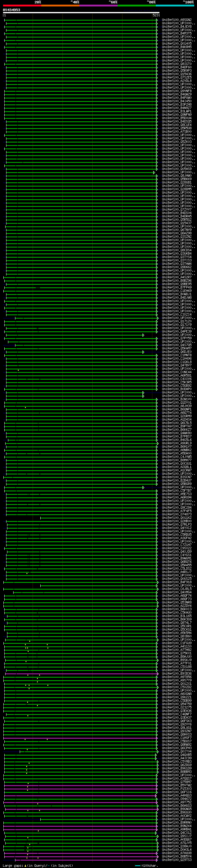Open hit UniRef100_B9N2K4
The height and width of the screenshot is (868, 197).
(177, 826)
